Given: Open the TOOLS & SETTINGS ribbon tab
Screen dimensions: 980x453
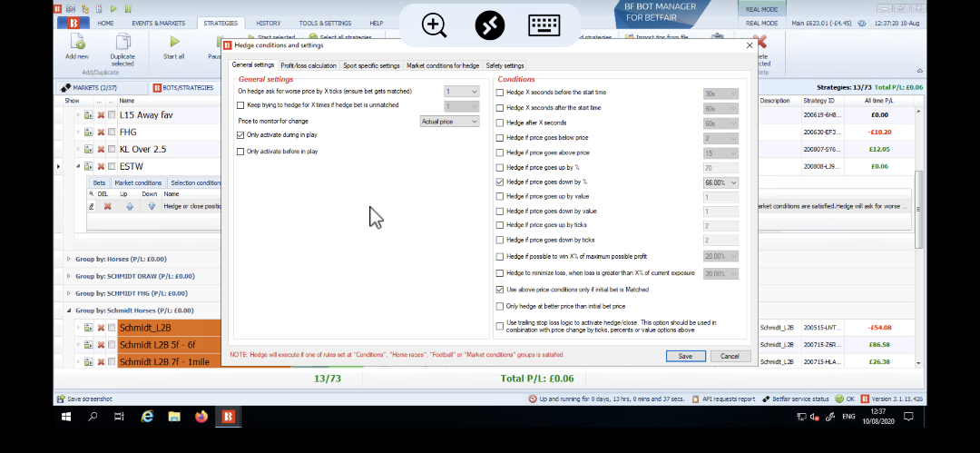Looking at the screenshot, I should 325,24.
